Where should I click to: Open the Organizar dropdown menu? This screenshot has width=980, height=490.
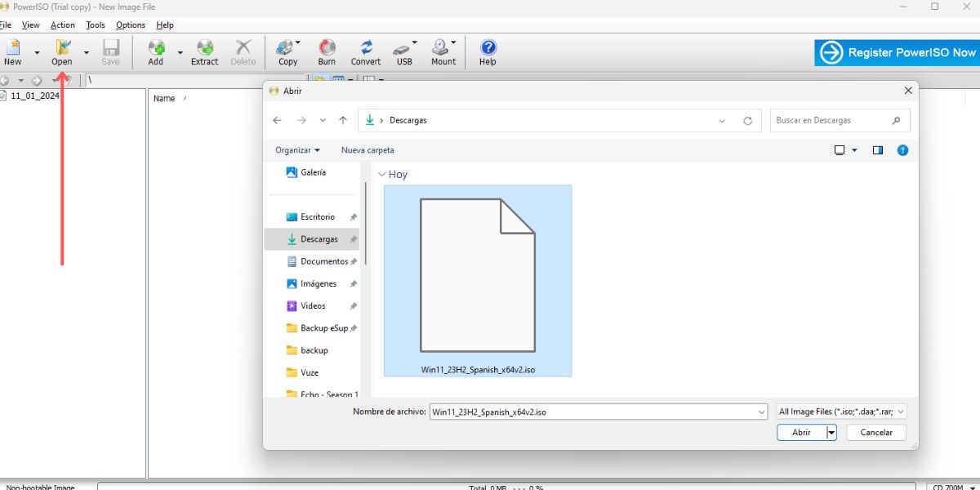point(297,150)
